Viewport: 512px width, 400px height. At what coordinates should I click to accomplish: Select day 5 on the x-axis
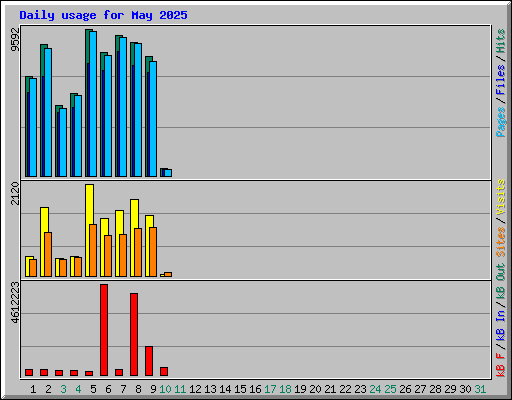click(93, 389)
